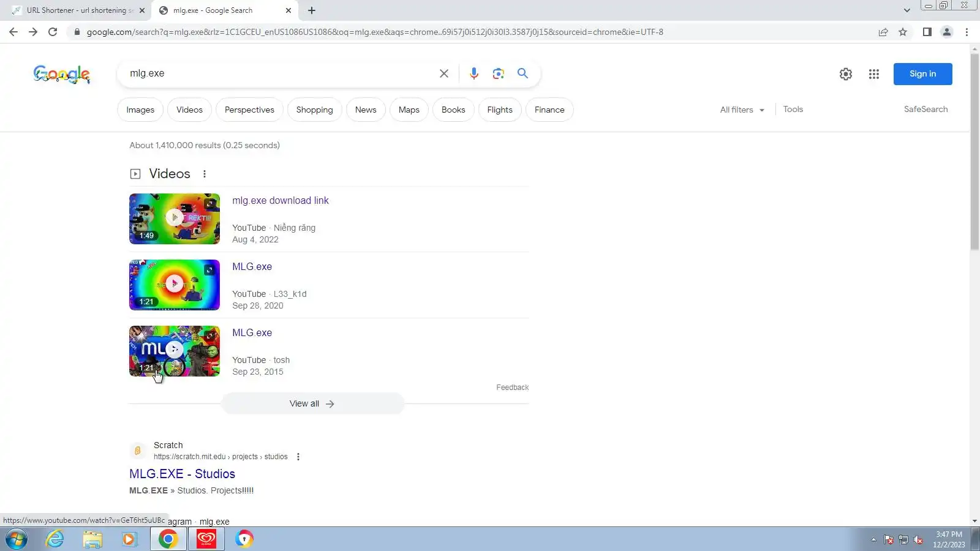
Task: Click the address bar URL
Action: (375, 32)
